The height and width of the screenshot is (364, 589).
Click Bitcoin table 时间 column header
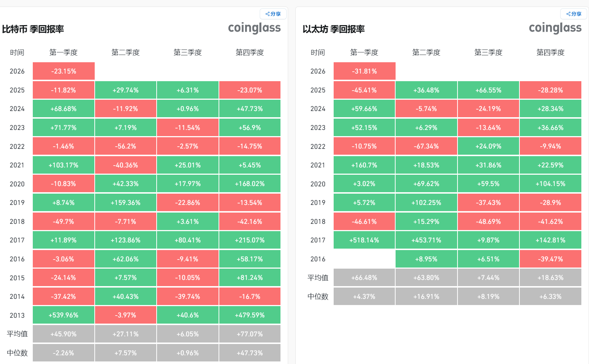click(17, 52)
